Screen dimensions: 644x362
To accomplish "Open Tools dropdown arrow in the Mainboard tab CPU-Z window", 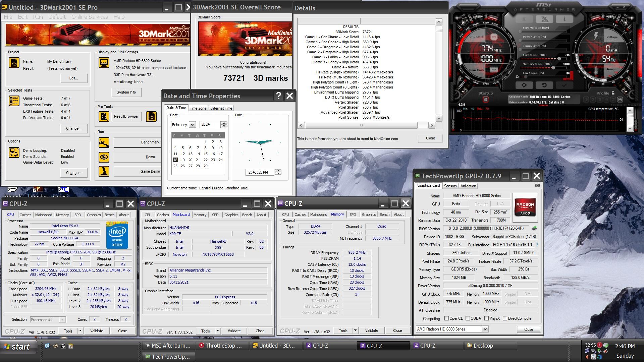I will (218, 331).
